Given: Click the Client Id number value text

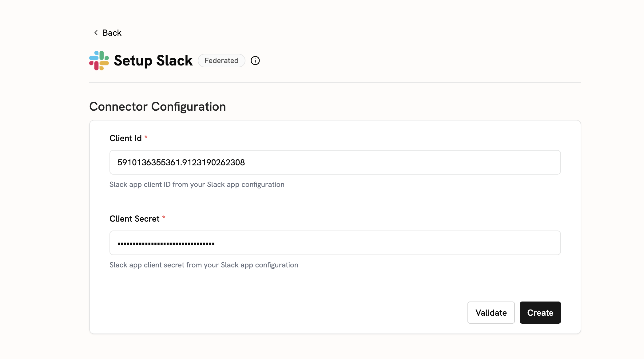Looking at the screenshot, I should click(x=181, y=163).
